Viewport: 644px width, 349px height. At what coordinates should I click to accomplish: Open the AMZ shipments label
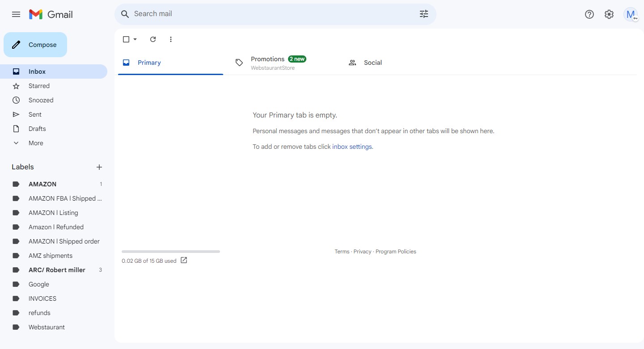point(54,256)
